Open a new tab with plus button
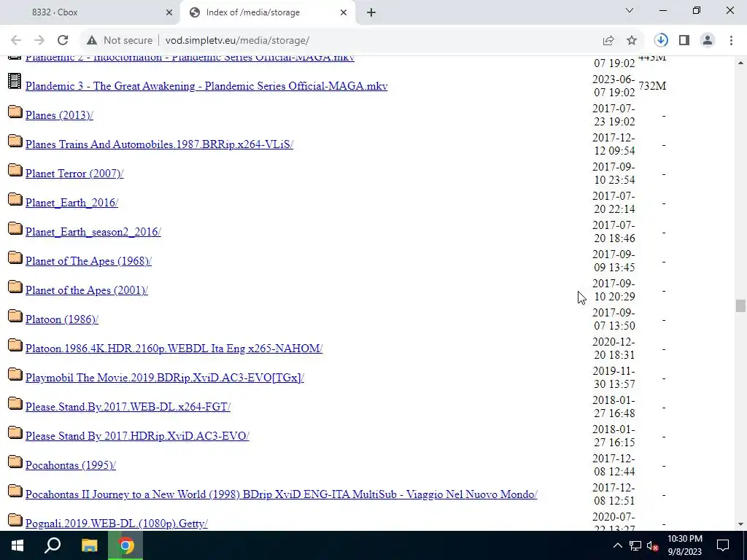This screenshot has width=747, height=560. point(371,12)
